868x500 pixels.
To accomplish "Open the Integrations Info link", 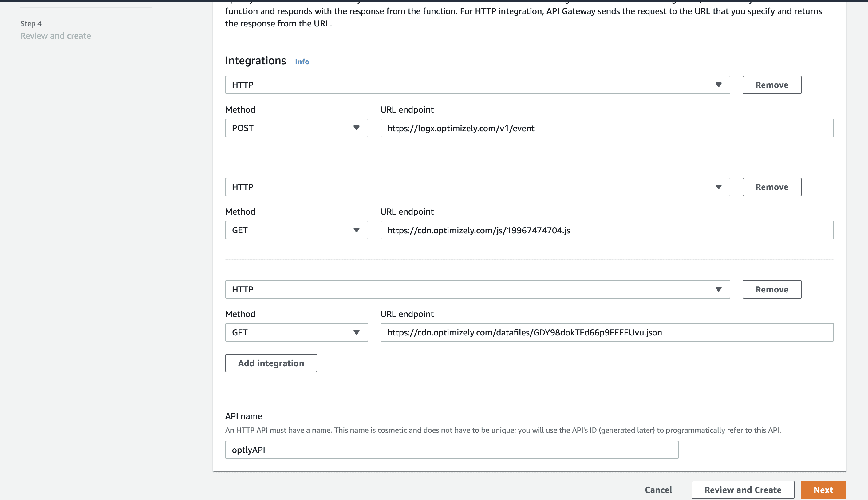I will [301, 62].
